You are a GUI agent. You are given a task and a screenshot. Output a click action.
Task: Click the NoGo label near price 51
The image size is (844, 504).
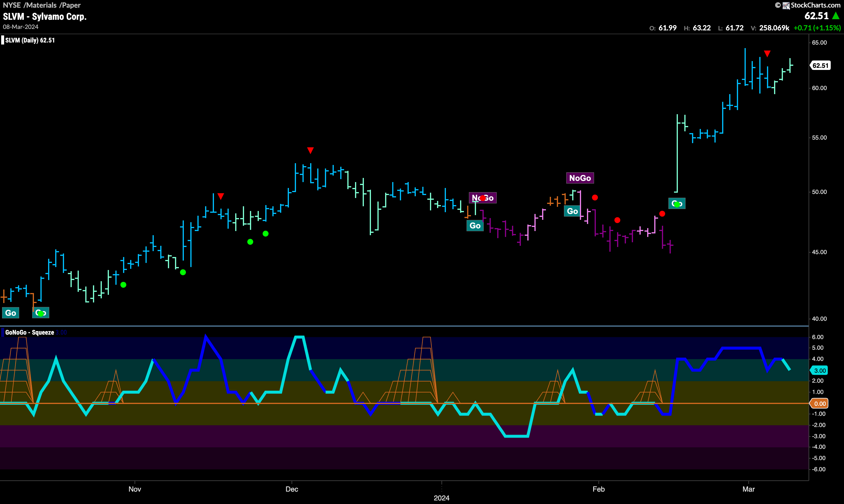point(580,178)
